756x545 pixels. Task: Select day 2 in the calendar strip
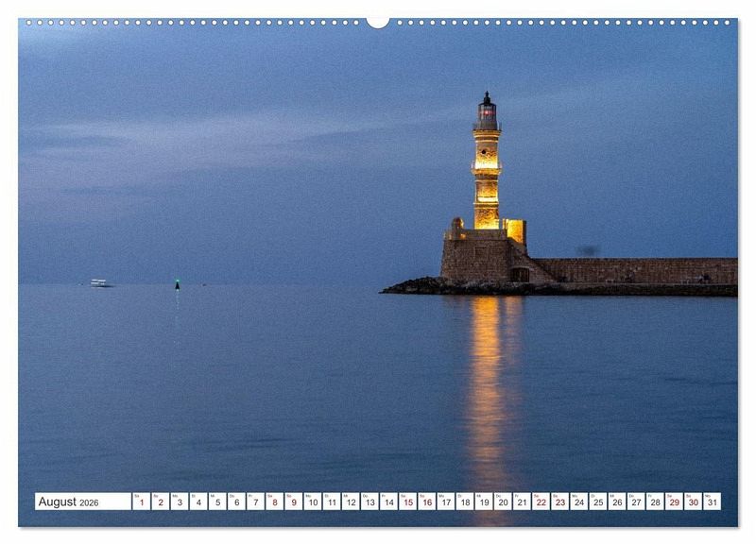[x=161, y=502]
